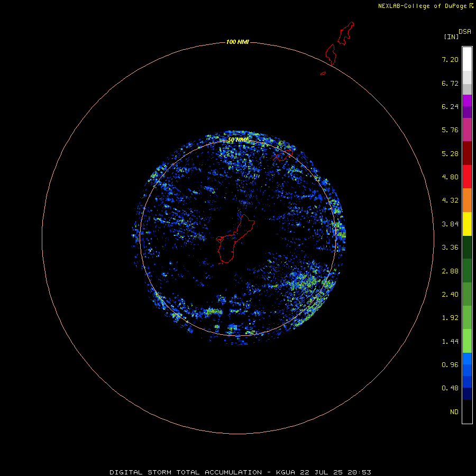Click the black ND legend swatch
The width and height of the screenshot is (476, 476).
point(467,411)
